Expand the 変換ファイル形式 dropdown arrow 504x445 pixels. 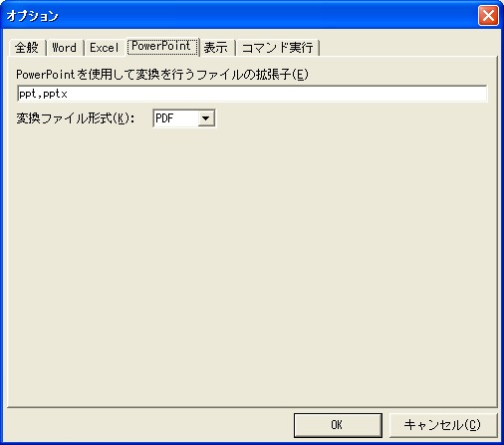coord(206,118)
